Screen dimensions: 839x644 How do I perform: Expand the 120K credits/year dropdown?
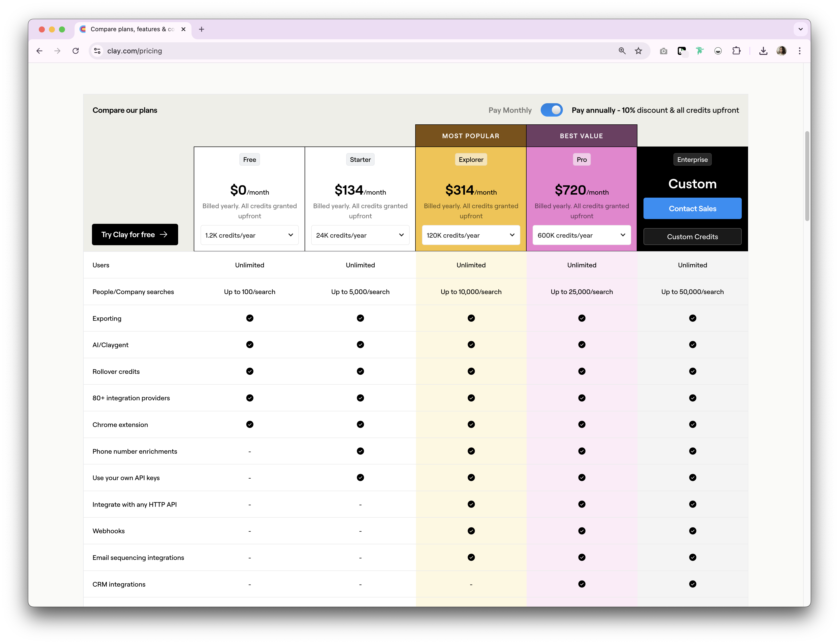click(471, 235)
